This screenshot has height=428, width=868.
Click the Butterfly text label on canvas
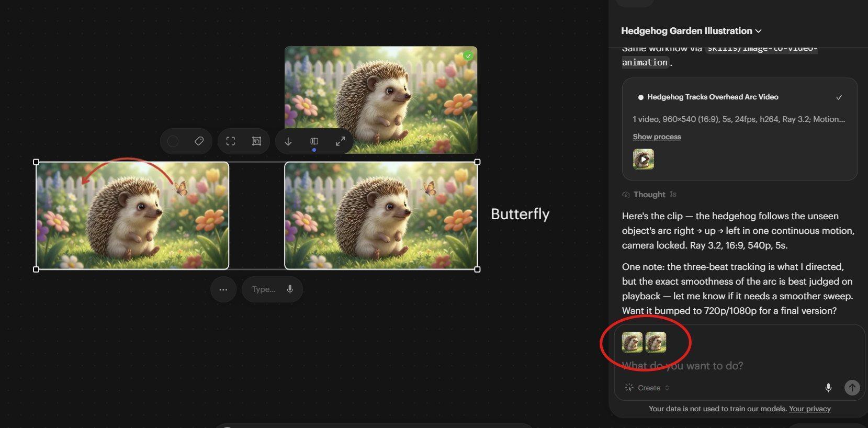point(520,214)
